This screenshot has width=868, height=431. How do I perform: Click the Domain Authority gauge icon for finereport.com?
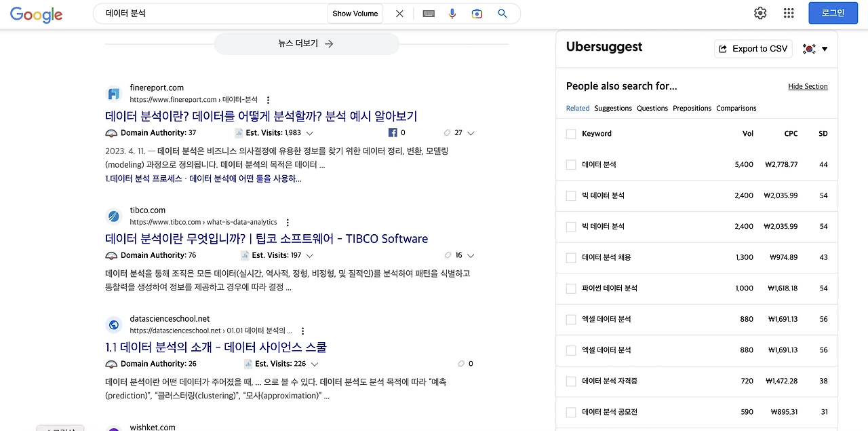pos(111,132)
